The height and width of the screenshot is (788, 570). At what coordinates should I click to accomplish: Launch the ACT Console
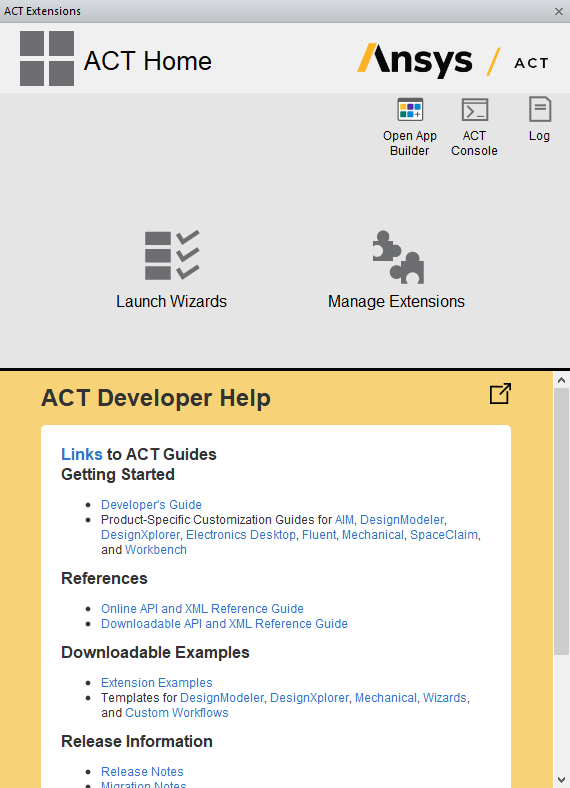point(474,110)
